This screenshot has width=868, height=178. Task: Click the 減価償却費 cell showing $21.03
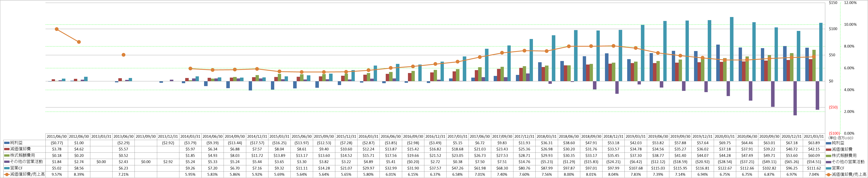coord(480,149)
